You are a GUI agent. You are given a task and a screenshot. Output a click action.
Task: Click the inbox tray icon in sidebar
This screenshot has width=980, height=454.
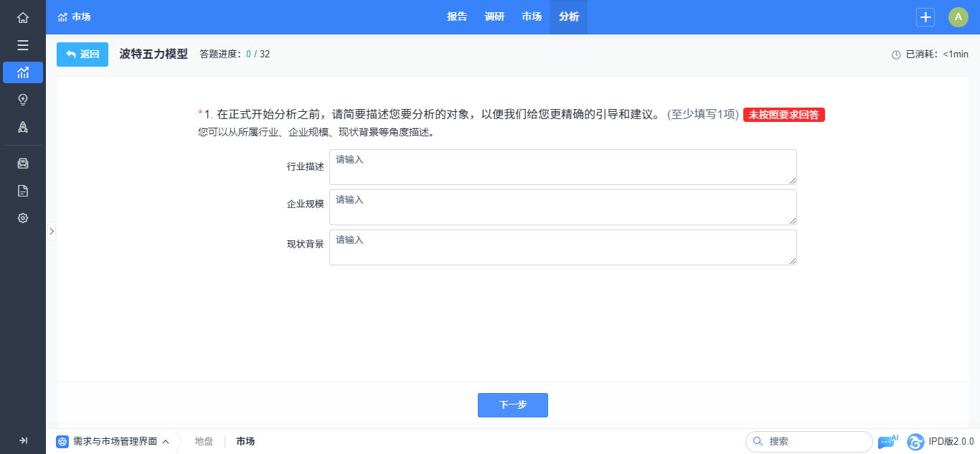[23, 164]
